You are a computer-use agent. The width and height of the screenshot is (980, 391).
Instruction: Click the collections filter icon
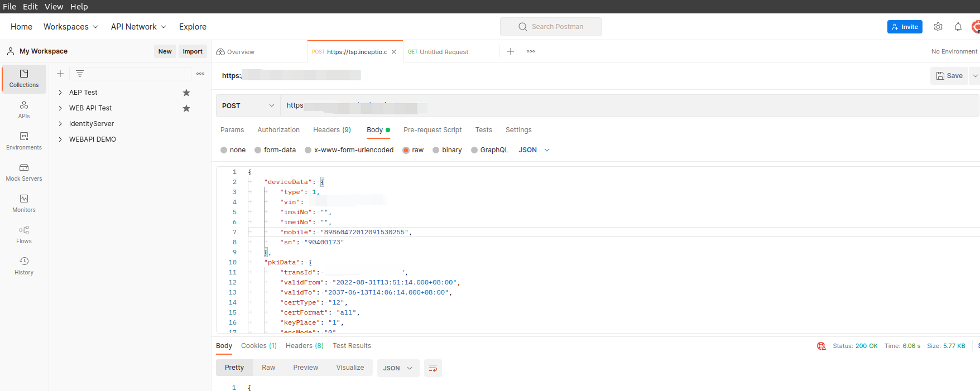tap(80, 74)
